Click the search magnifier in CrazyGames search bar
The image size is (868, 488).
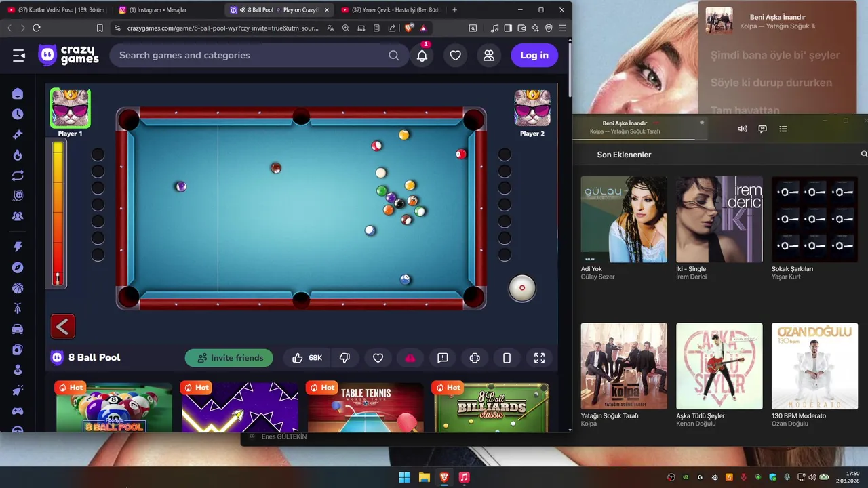coord(394,56)
